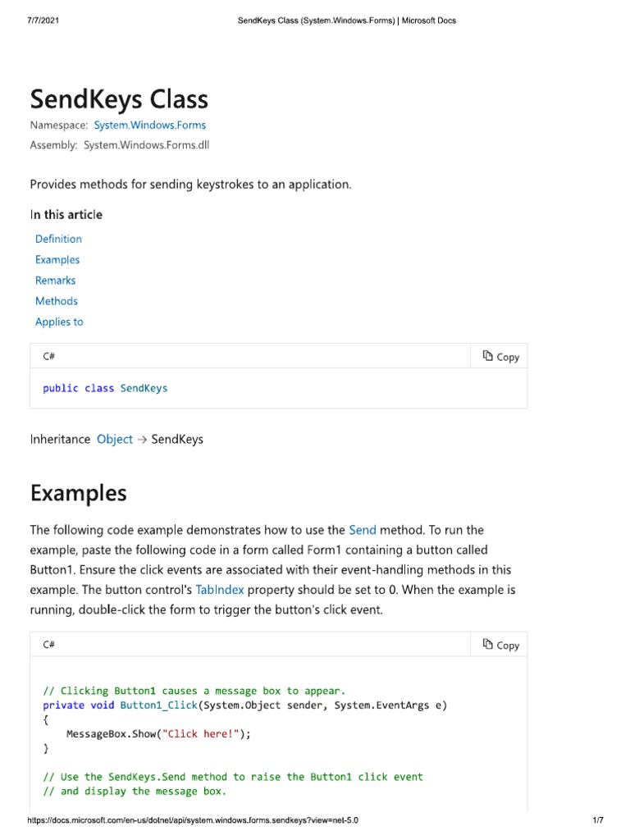This screenshot has width=630, height=840.
Task: Open the Methods section link
Action: 57,301
